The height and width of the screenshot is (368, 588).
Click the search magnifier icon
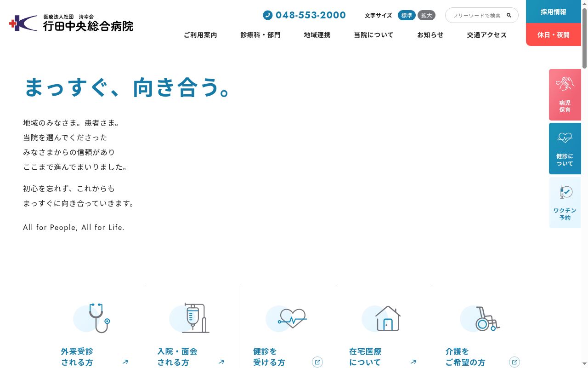(x=509, y=15)
